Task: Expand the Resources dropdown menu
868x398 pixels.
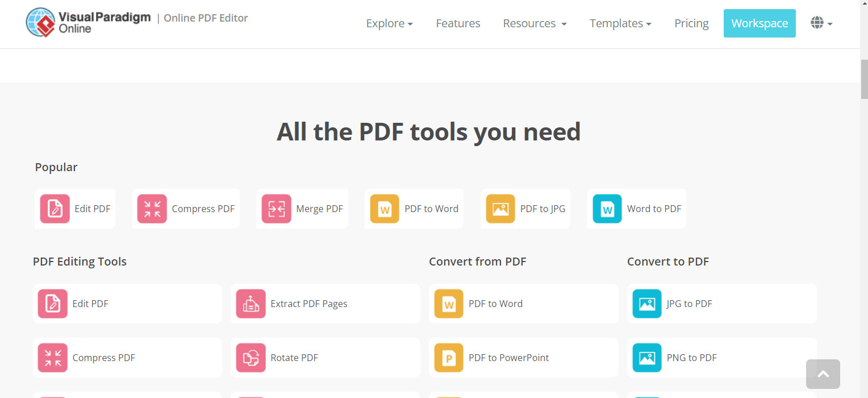Action: [x=535, y=23]
